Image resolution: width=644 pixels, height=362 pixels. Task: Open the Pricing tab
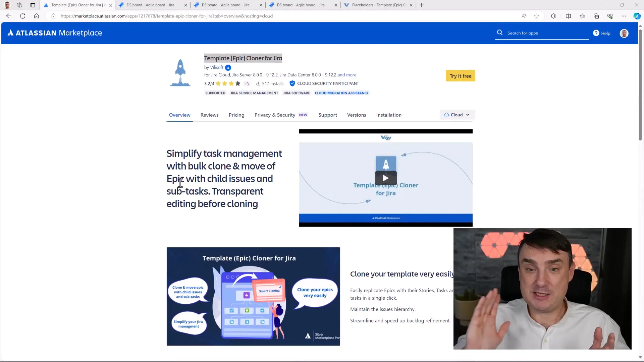[236, 115]
